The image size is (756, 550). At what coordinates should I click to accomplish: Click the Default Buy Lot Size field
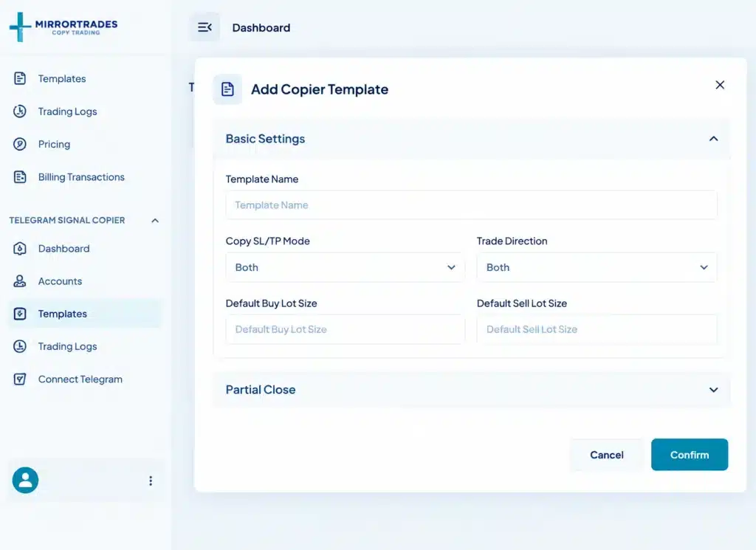pos(346,329)
